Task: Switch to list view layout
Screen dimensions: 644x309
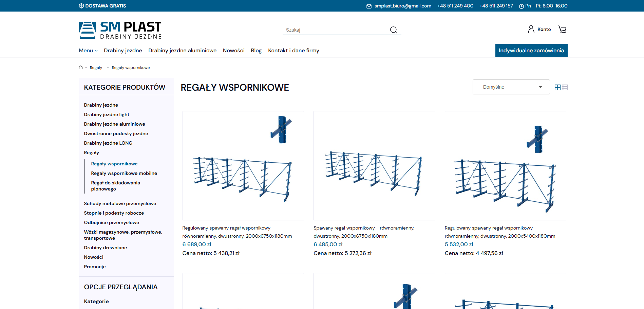Action: tap(565, 87)
